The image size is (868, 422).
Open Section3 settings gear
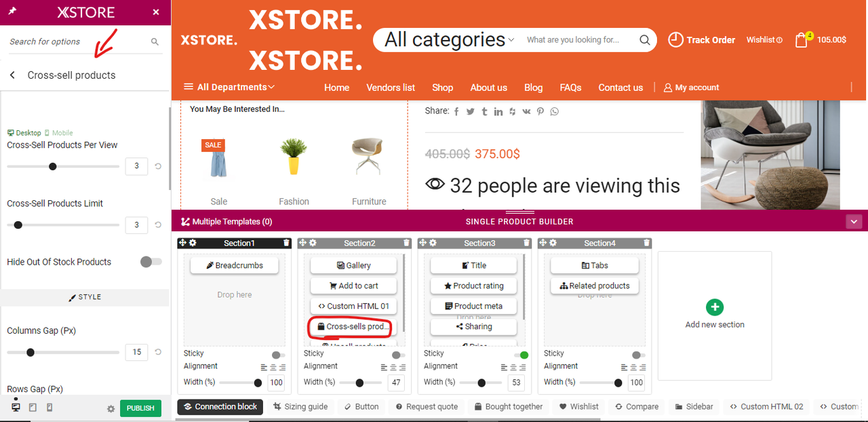433,243
